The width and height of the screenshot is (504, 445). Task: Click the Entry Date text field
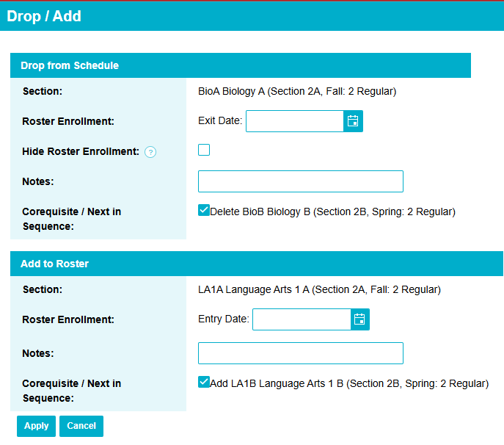[301, 319]
